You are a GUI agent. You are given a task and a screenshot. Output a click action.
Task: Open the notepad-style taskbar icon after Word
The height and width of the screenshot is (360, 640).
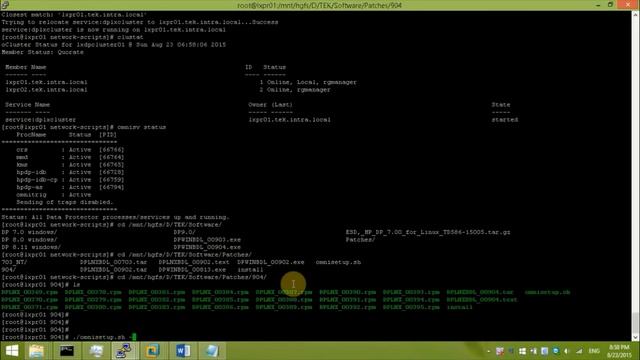tap(212, 351)
